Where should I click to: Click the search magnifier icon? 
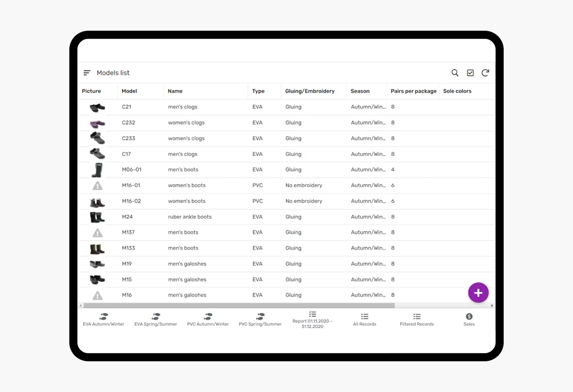[x=455, y=73]
